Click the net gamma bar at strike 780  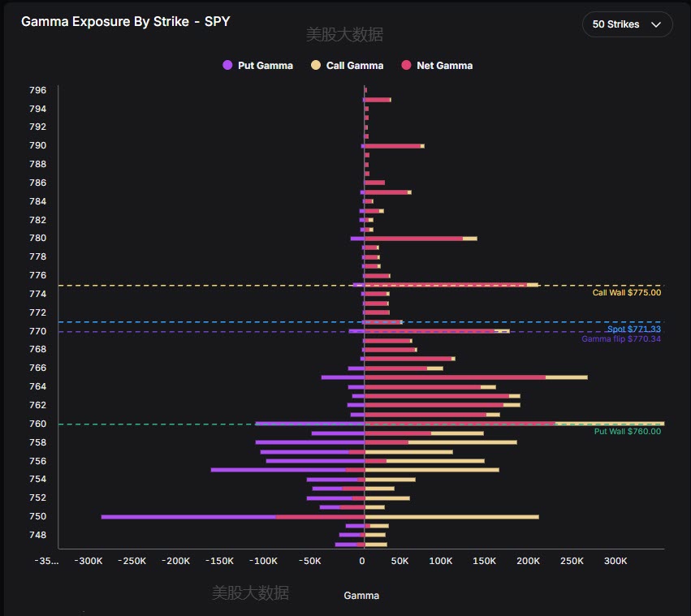[413, 239]
